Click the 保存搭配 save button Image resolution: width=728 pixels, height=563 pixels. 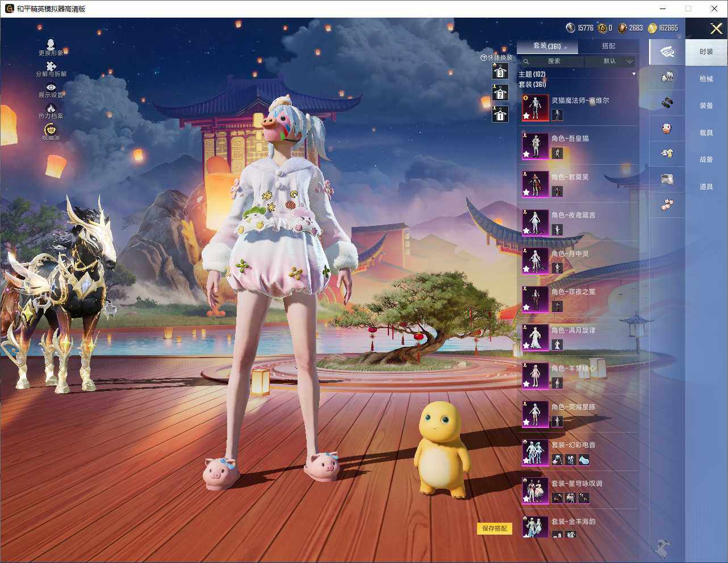pos(495,528)
